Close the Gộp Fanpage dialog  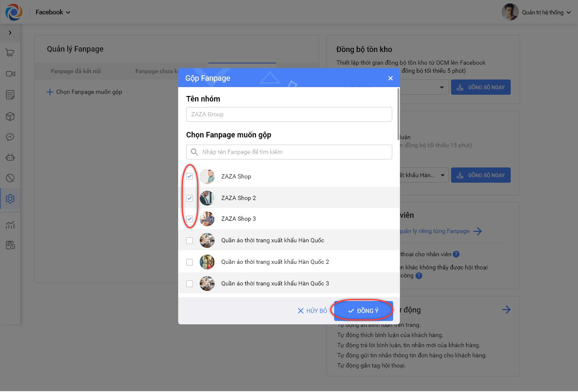[391, 78]
